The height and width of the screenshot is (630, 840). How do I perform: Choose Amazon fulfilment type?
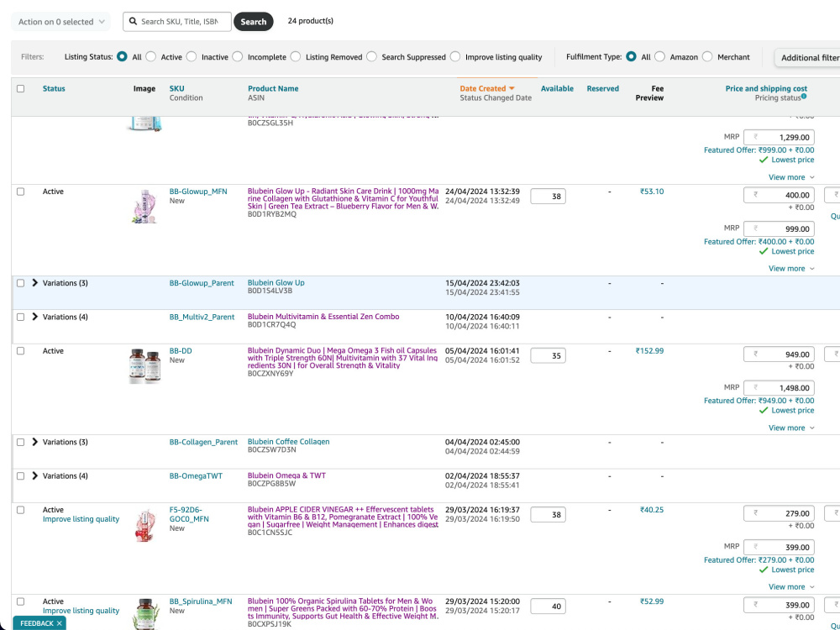pos(659,56)
